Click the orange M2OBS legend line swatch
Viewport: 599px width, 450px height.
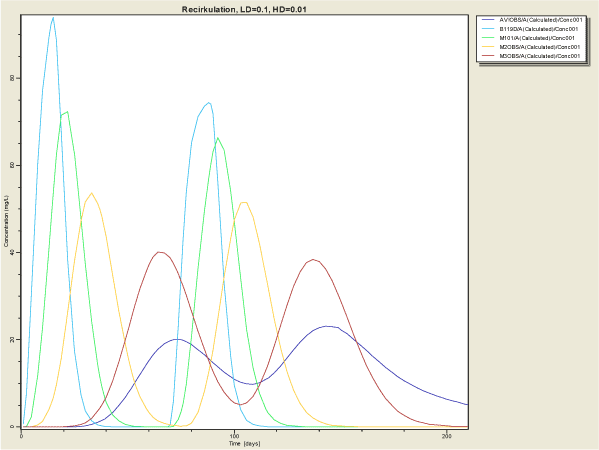[488, 47]
